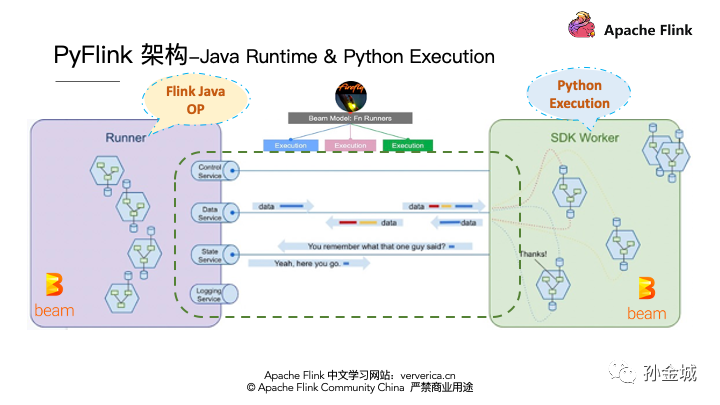Click the Flink Java OP speech bubble
Image resolution: width=720 pixels, height=405 pixels.
point(196,100)
